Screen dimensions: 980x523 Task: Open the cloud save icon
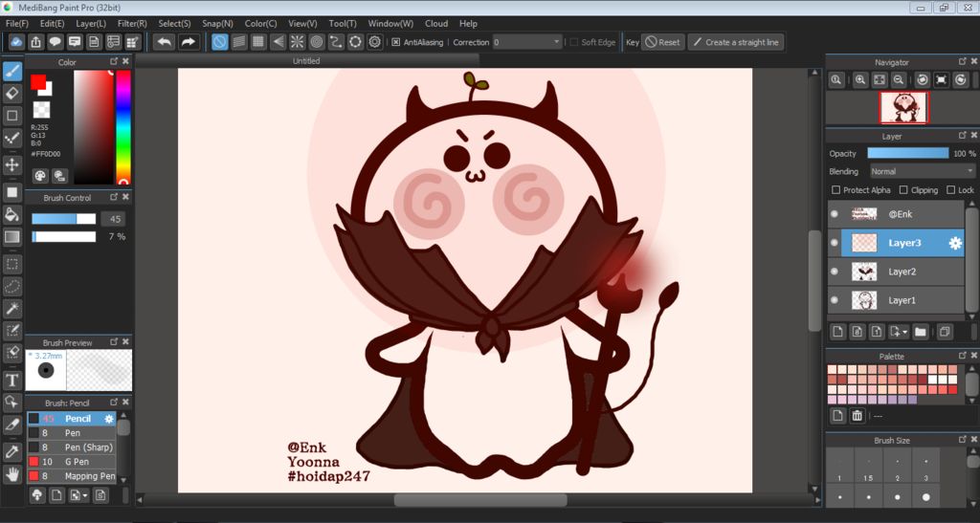click(16, 42)
